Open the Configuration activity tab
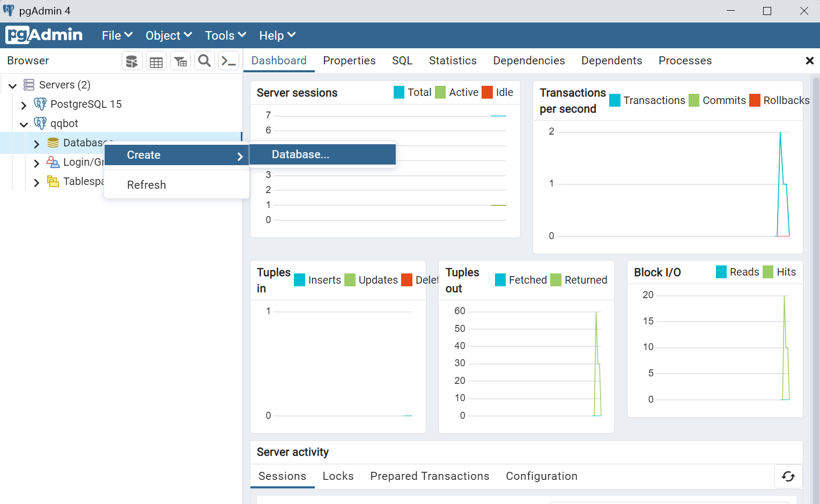Screen dimensions: 820x504 542,476
